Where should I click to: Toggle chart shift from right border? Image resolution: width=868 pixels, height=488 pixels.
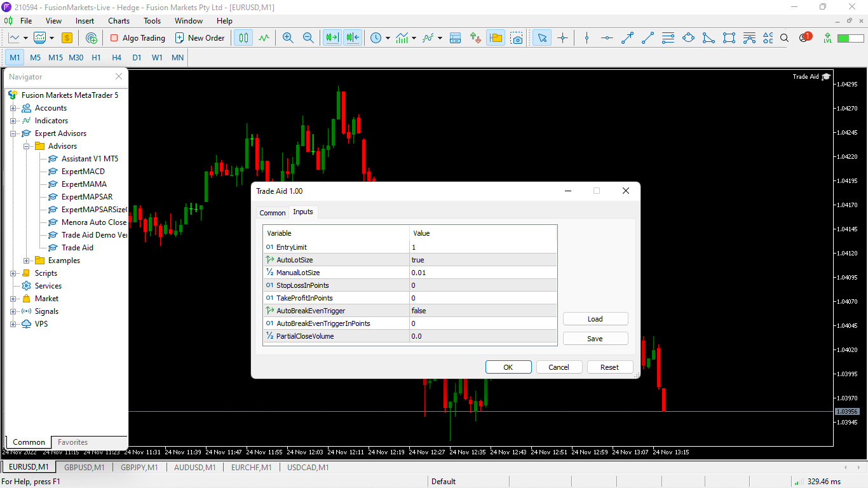(x=353, y=38)
